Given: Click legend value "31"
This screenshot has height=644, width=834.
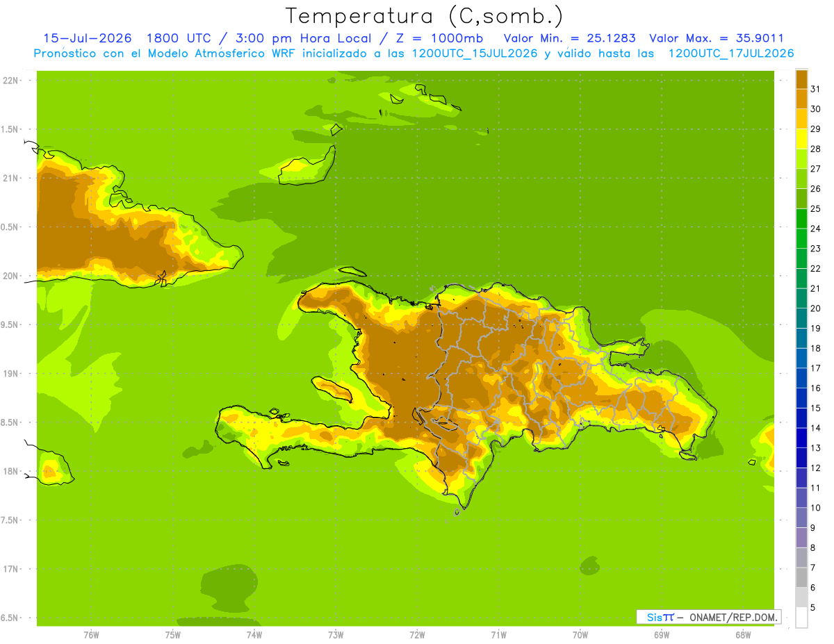Looking at the screenshot, I should (x=815, y=89).
